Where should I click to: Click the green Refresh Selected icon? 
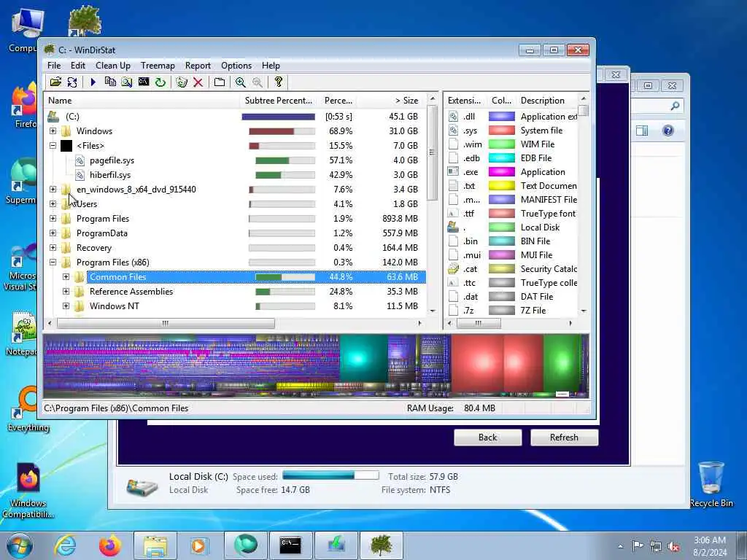pos(160,82)
